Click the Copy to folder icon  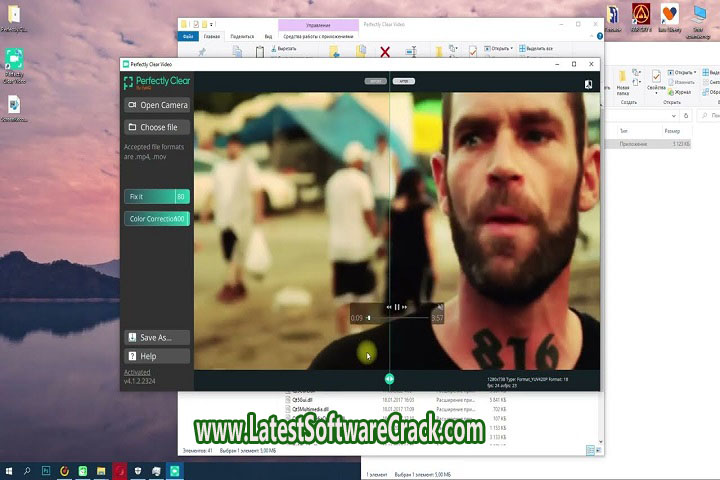tap(361, 51)
